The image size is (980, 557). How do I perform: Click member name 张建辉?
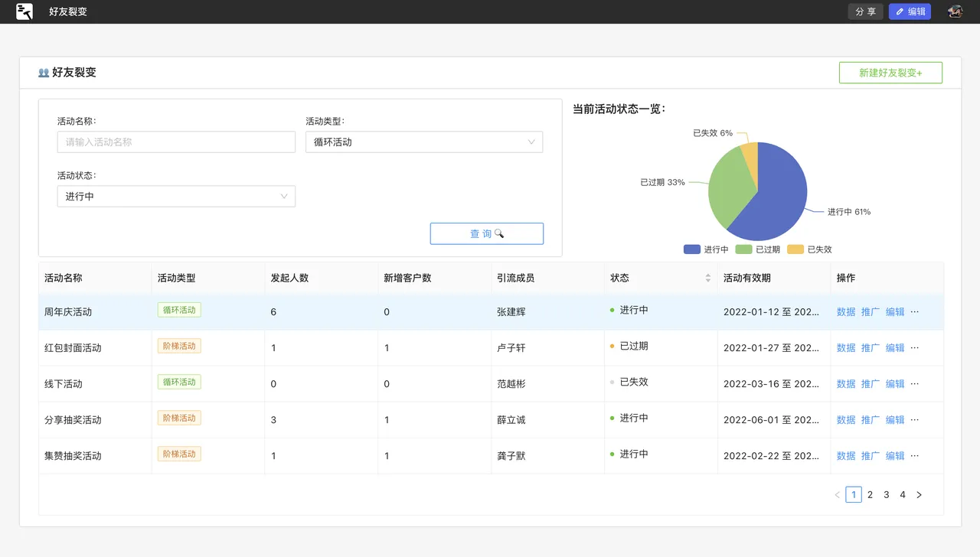click(x=511, y=311)
